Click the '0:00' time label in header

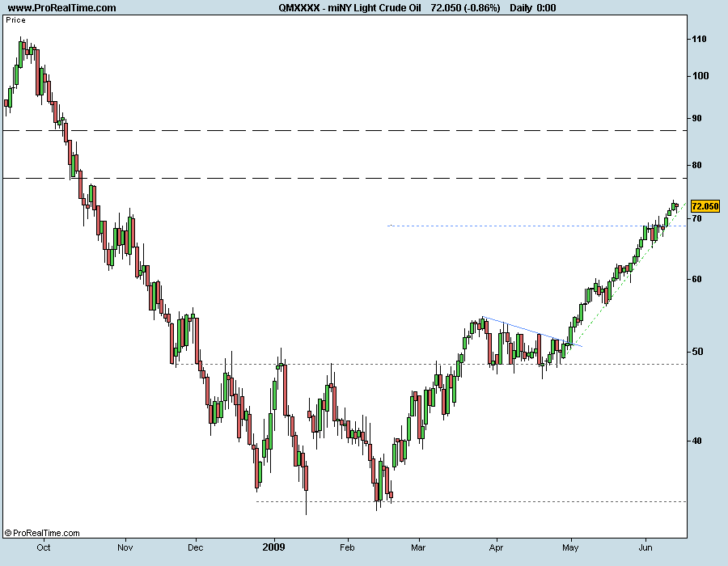(x=546, y=8)
